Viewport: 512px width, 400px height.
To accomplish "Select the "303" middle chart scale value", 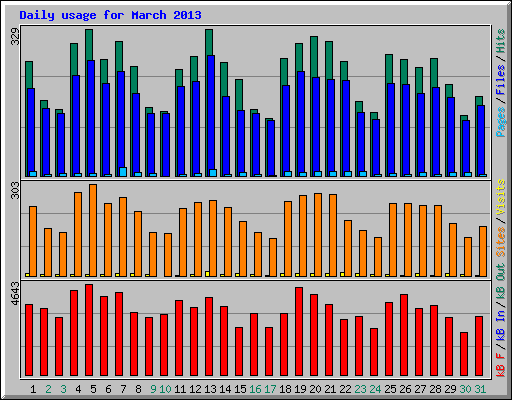I will pos(15,190).
